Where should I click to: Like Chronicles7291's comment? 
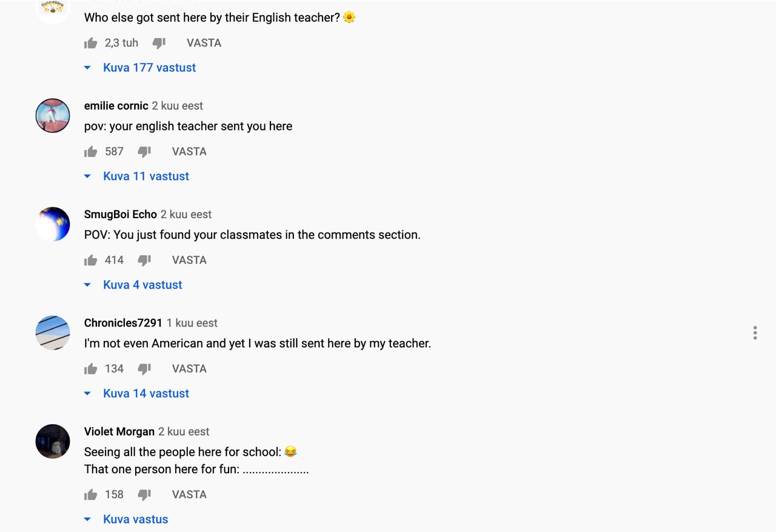point(91,368)
